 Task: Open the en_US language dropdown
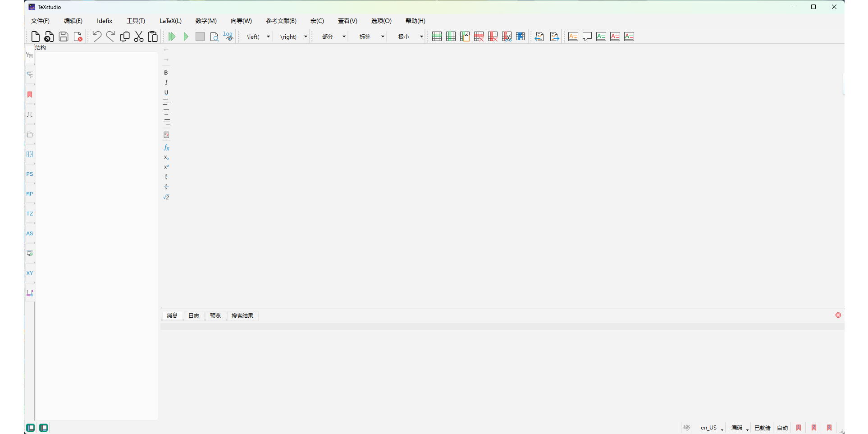pyautogui.click(x=711, y=427)
